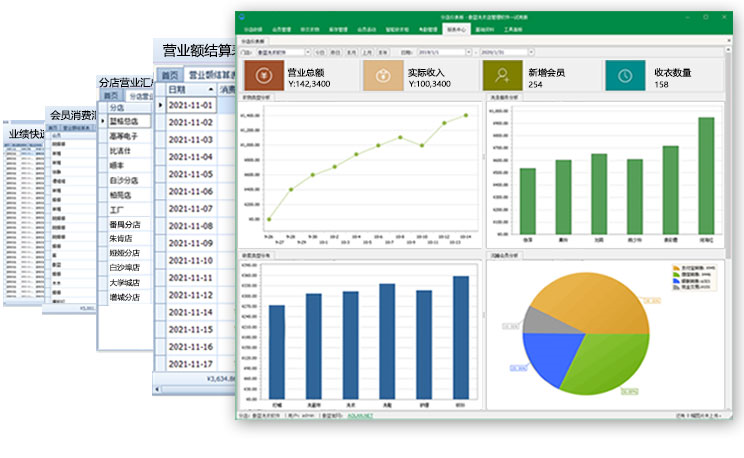Click the blue pie chart slice
The height and width of the screenshot is (458, 744).
pyautogui.click(x=545, y=358)
